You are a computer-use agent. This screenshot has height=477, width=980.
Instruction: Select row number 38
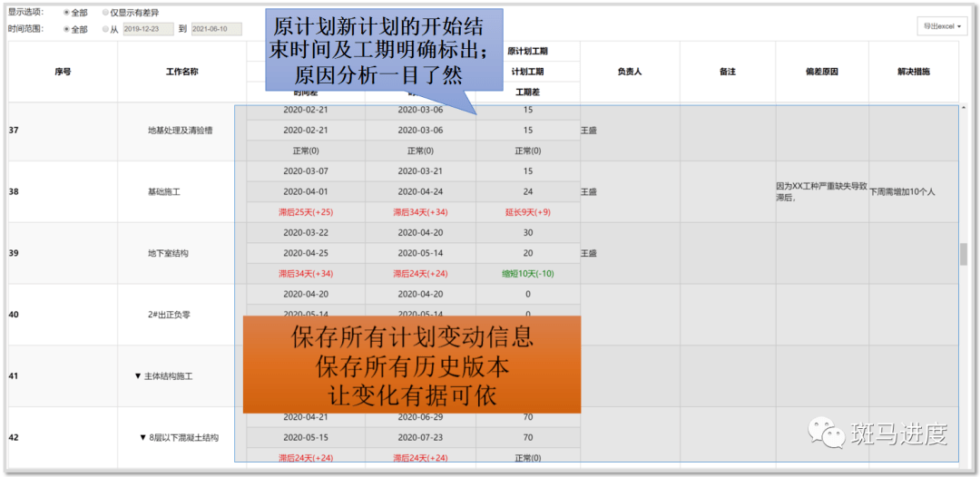pos(14,191)
